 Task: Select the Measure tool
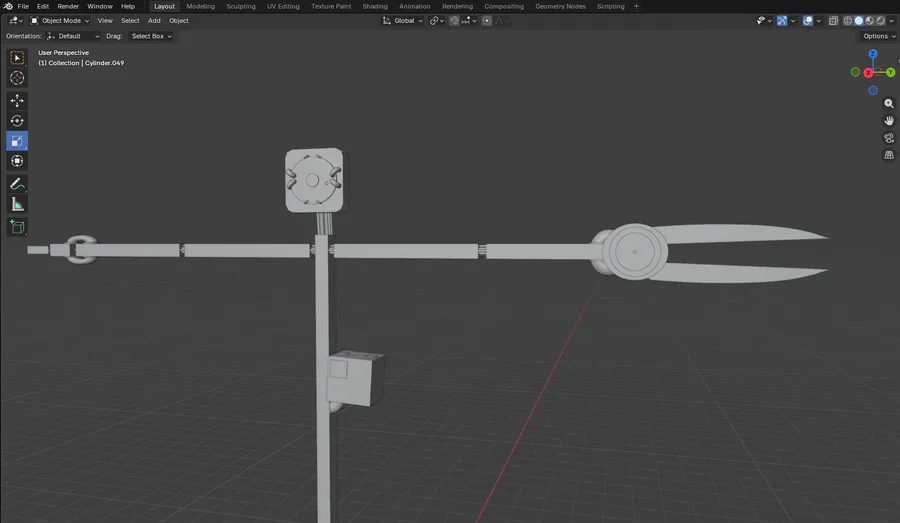click(x=17, y=204)
